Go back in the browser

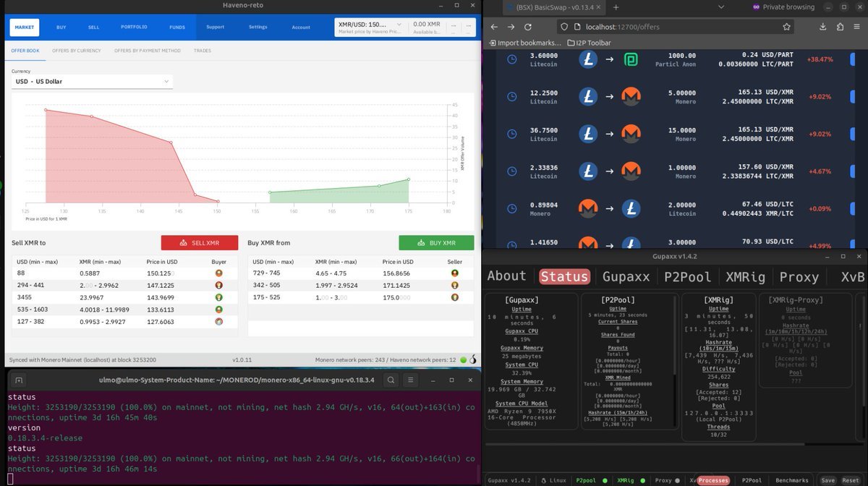click(495, 27)
